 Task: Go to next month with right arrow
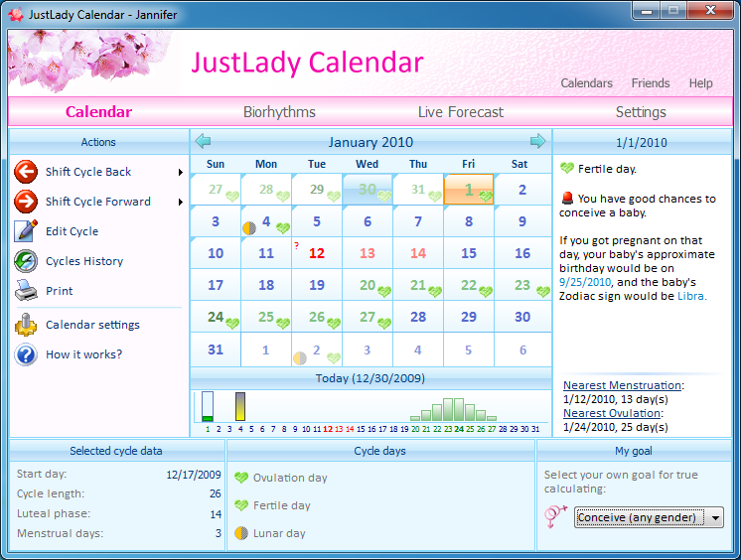pyautogui.click(x=538, y=141)
